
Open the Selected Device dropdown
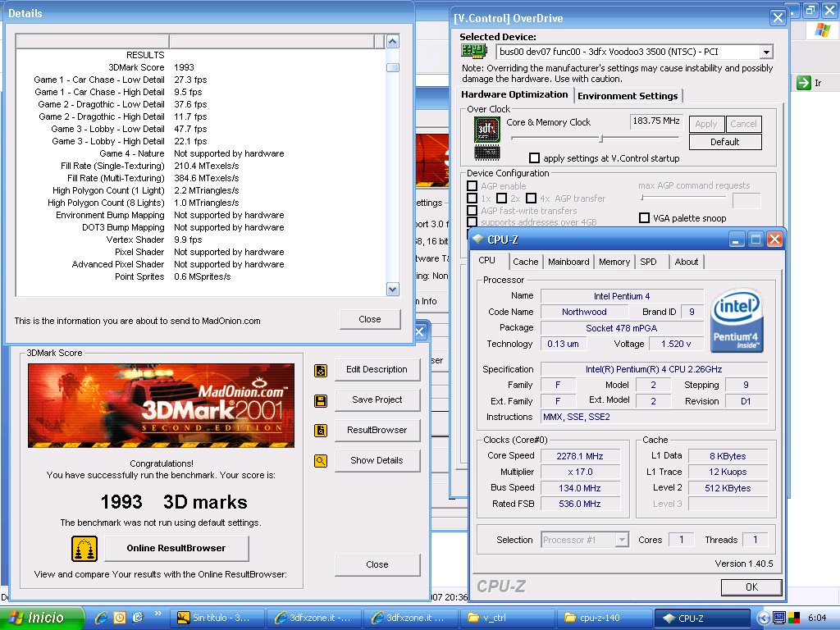coord(765,52)
